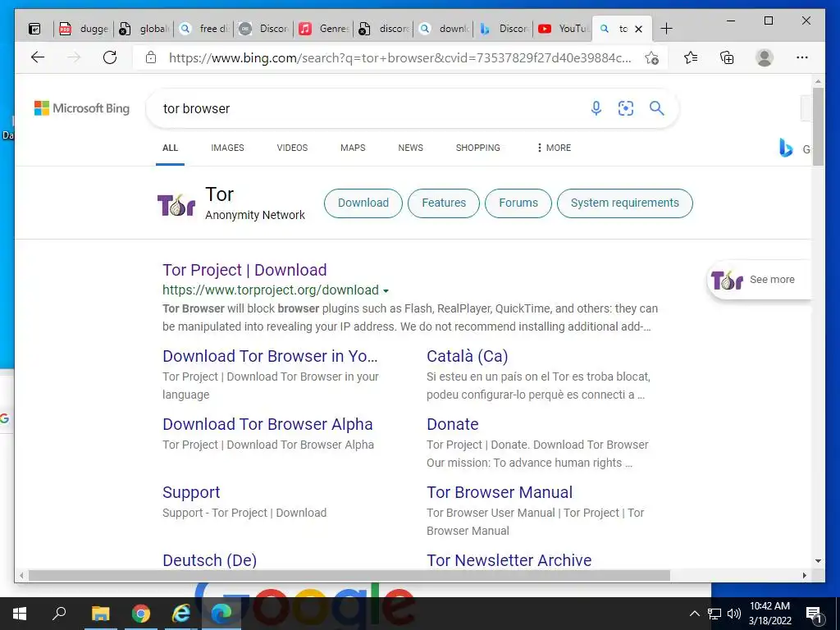Viewport: 840px width, 630px height.
Task: Click the scroll right arrow
Action: 805,575
